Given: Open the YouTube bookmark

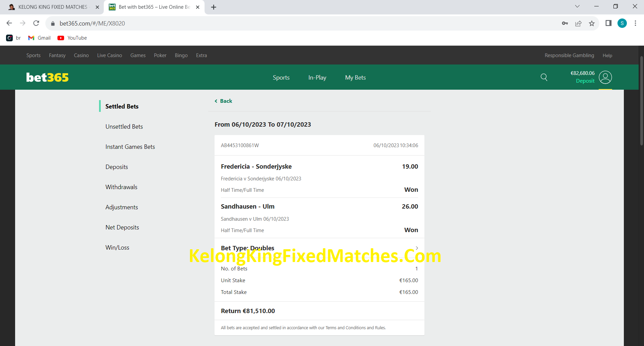Looking at the screenshot, I should tap(72, 38).
